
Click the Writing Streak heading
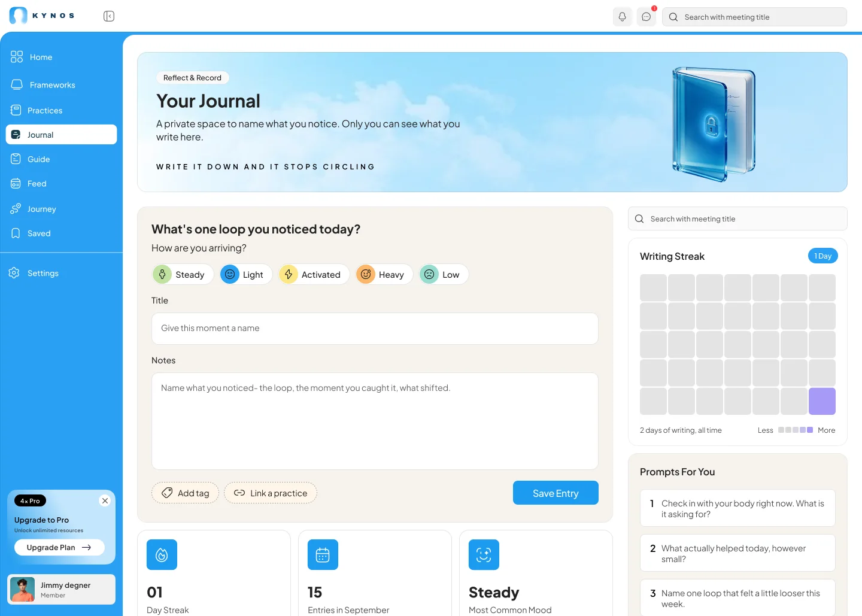pos(672,256)
